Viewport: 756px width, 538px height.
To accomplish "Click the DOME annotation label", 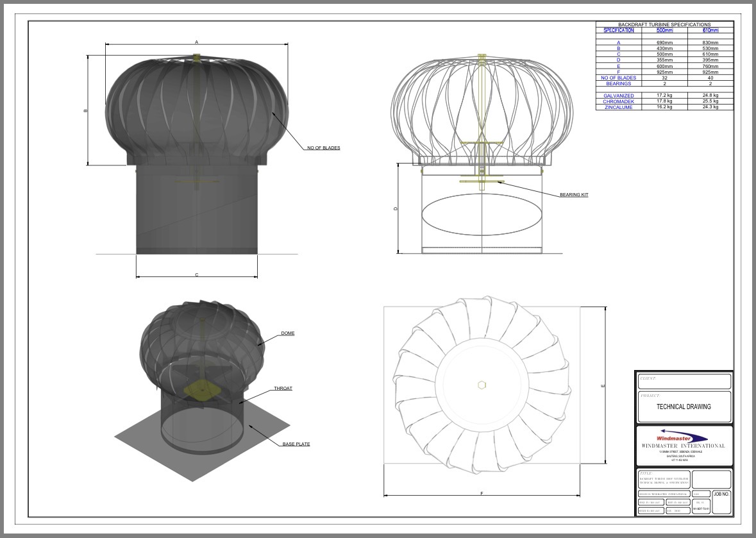I will (287, 334).
